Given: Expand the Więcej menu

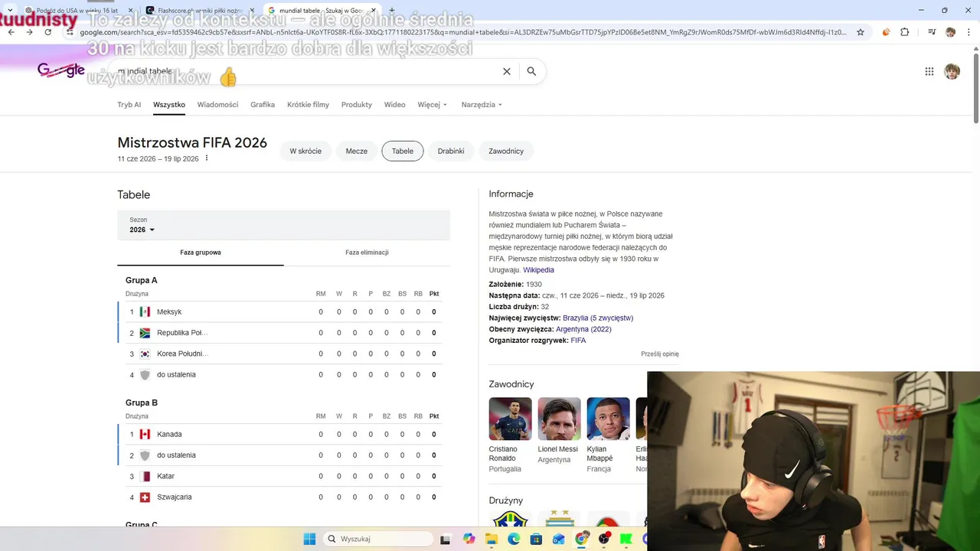Looking at the screenshot, I should [432, 105].
